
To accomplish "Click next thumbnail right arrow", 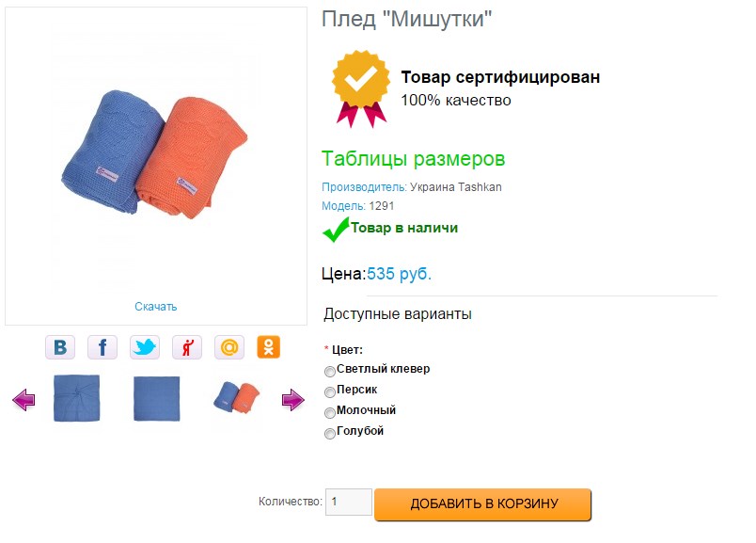I will point(293,400).
